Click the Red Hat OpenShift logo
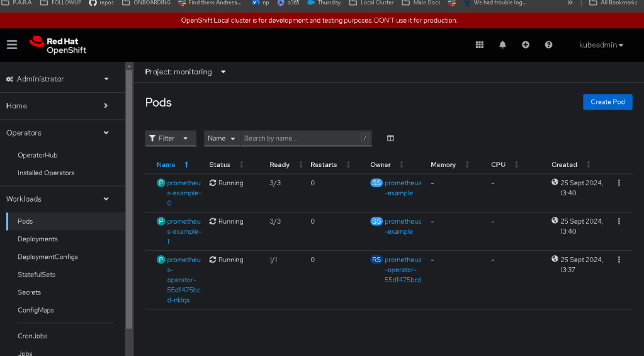 click(x=58, y=45)
